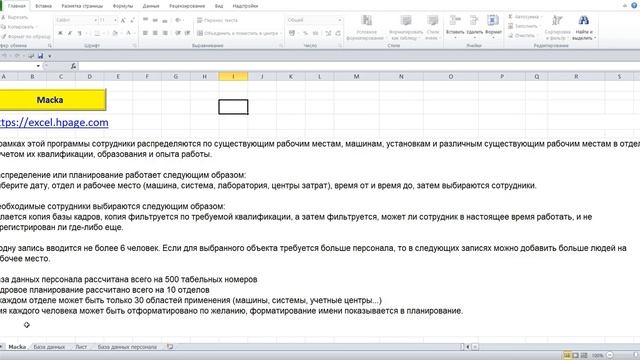Image resolution: width=640 pixels, height=360 pixels.
Task: Apply the accounting number format
Action: tap(292, 33)
